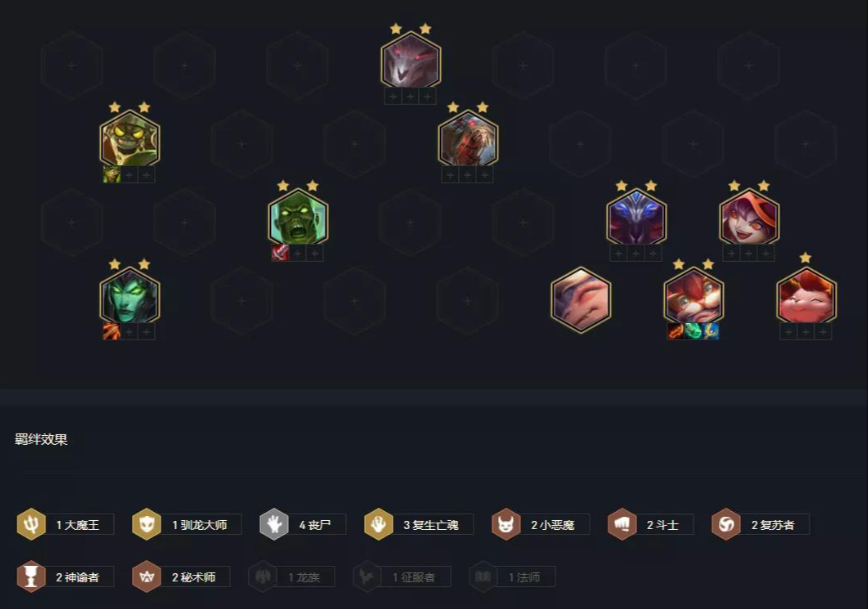This screenshot has height=609, width=868.
Task: Open the 2 小恶魔 trait badge
Action: pyautogui.click(x=540, y=524)
